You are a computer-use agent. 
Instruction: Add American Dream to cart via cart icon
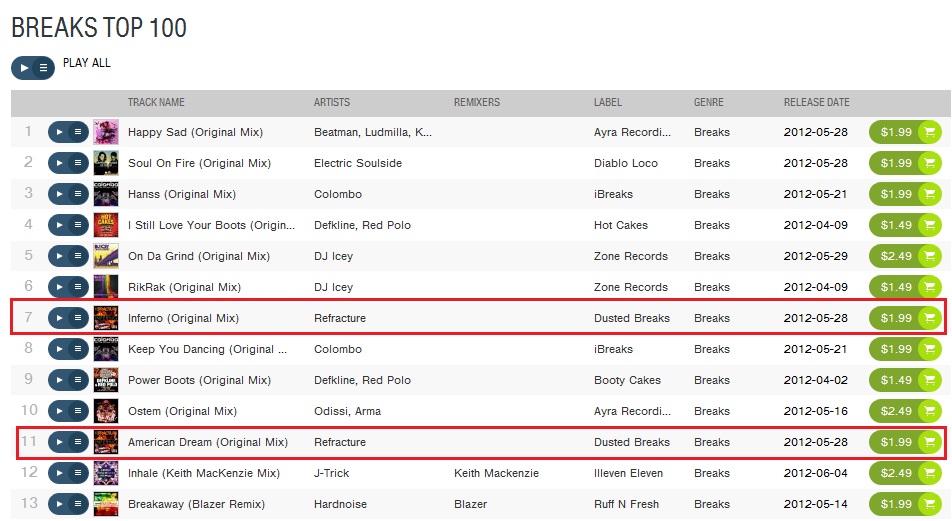(x=930, y=441)
